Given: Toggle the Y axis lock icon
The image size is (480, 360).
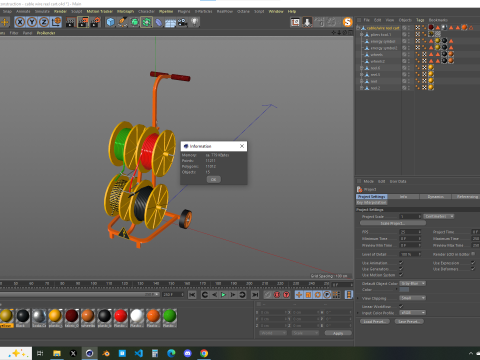Looking at the screenshot, I should pos(32,22).
